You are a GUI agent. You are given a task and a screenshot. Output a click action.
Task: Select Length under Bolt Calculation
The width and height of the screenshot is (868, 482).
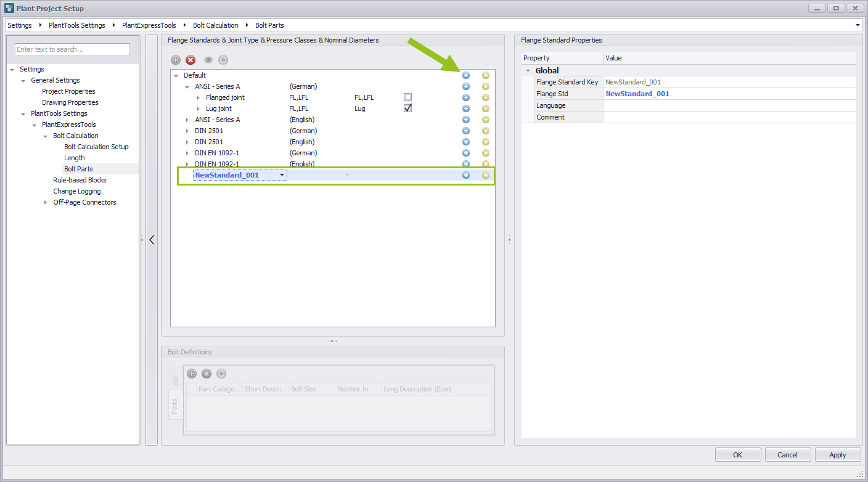[75, 158]
